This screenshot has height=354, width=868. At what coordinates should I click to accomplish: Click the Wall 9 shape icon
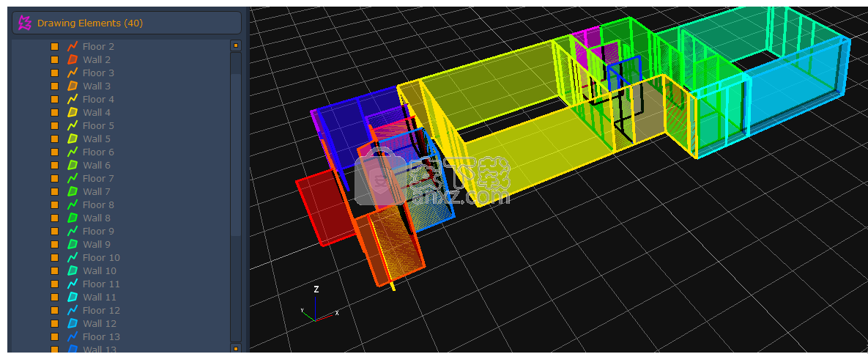(72, 244)
